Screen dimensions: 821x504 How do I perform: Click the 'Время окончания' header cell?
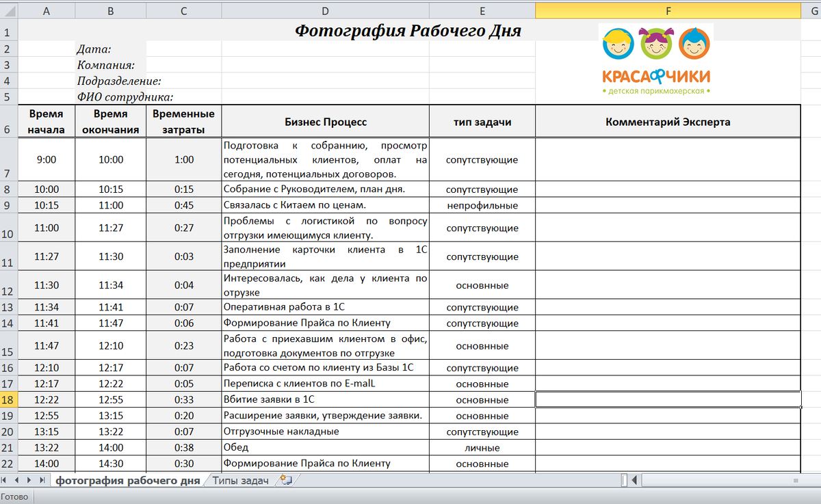pyautogui.click(x=111, y=122)
